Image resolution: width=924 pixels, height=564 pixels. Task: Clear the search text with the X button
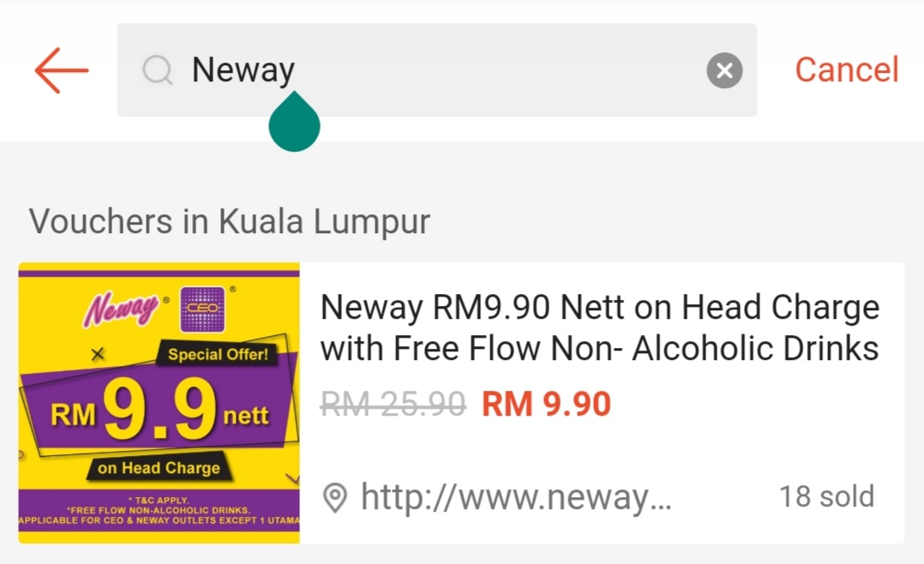(x=724, y=70)
